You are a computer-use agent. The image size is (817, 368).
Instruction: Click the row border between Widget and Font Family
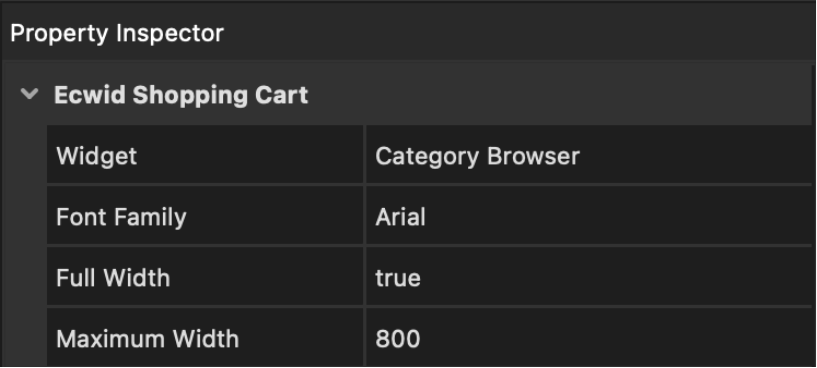coord(429,185)
